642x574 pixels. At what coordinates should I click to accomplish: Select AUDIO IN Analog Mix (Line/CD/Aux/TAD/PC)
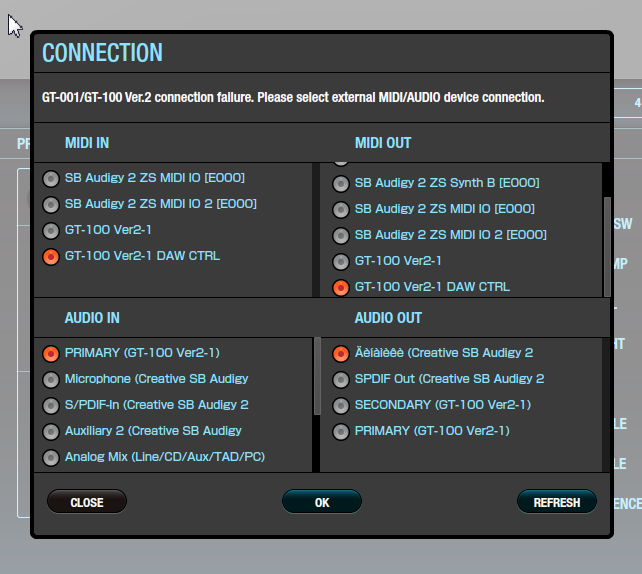[51, 458]
